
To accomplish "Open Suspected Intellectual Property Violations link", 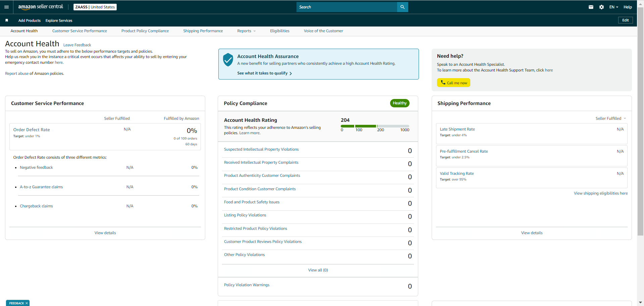I will click(261, 149).
